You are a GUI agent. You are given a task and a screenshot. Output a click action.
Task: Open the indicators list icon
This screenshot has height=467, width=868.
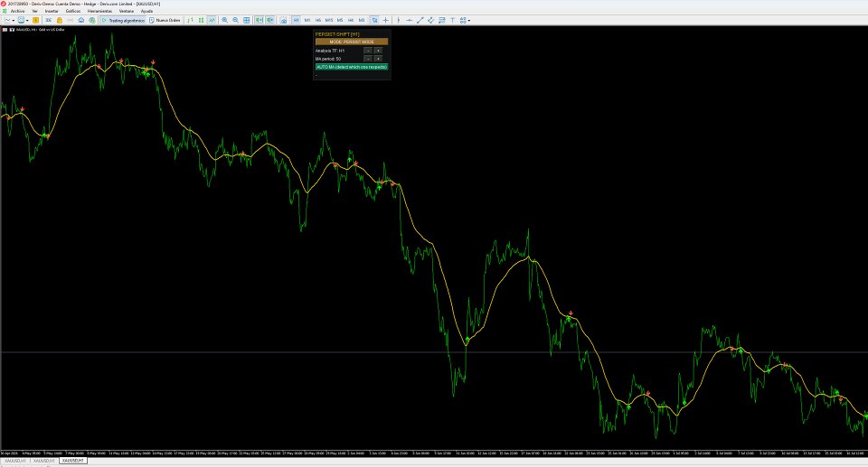coord(283,20)
